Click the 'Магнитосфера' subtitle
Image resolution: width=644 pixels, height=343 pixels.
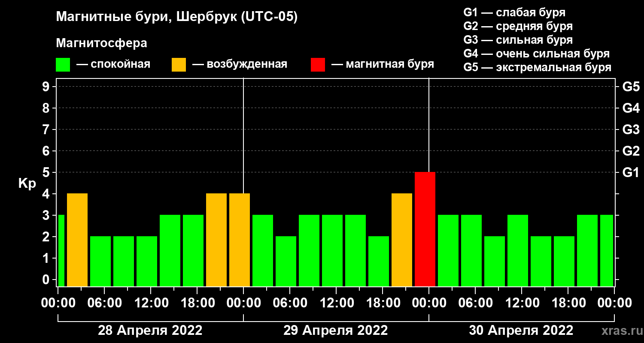click(101, 43)
